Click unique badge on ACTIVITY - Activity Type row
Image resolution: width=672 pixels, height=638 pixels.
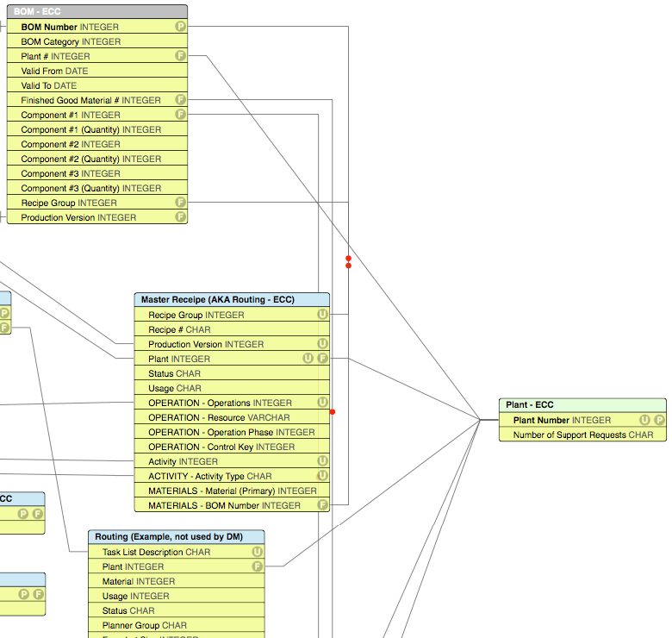pyautogui.click(x=322, y=476)
